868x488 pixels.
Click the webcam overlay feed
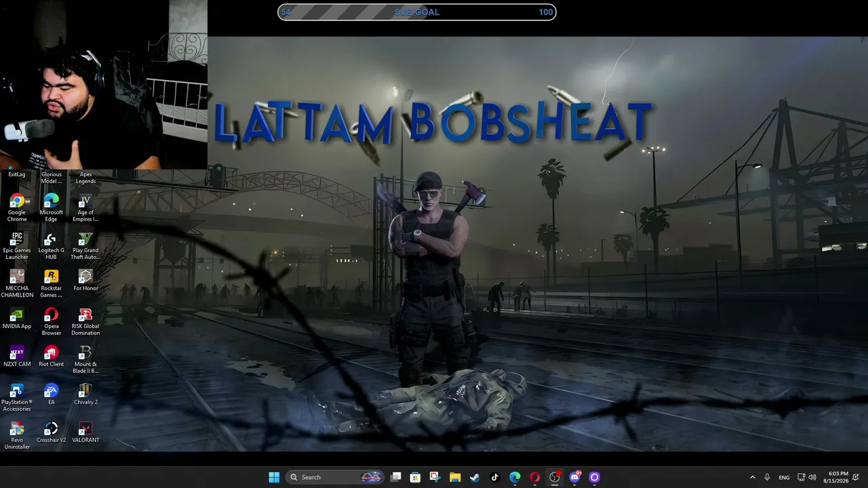point(104,84)
